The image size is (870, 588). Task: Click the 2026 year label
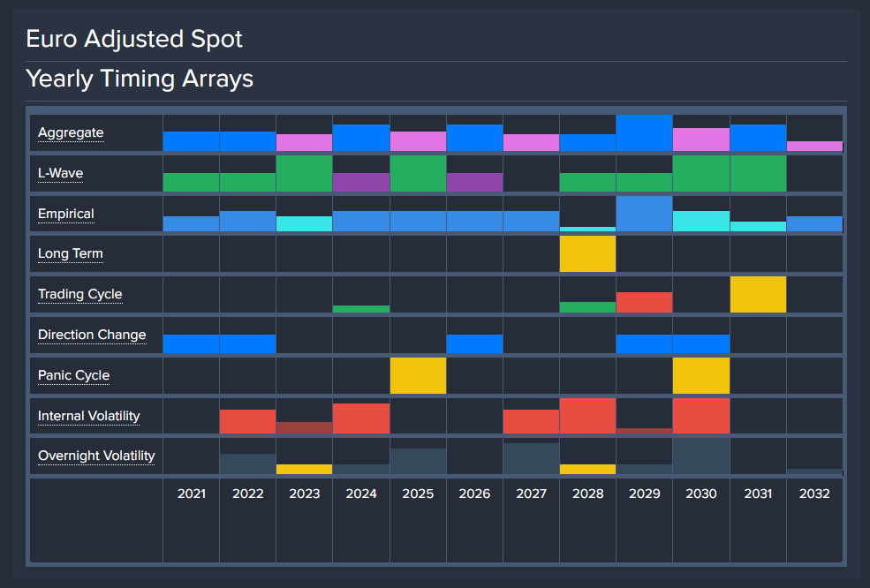(x=474, y=494)
